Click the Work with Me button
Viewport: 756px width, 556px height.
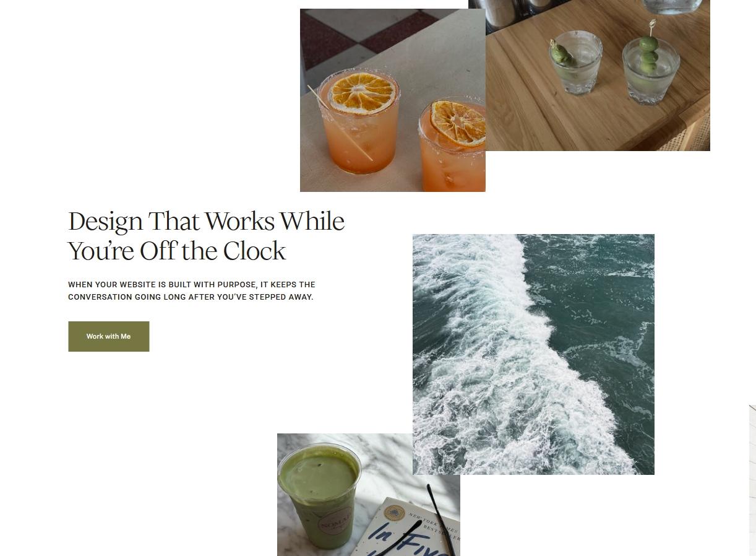(108, 336)
